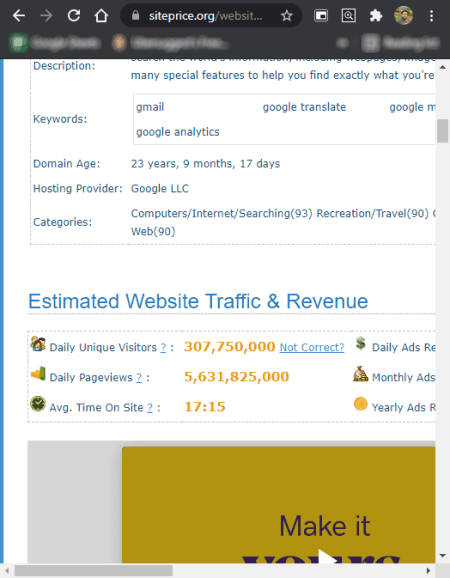The height and width of the screenshot is (578, 450).
Task: Click the Estimated Website Traffic & Revenue heading
Action: [x=198, y=301]
